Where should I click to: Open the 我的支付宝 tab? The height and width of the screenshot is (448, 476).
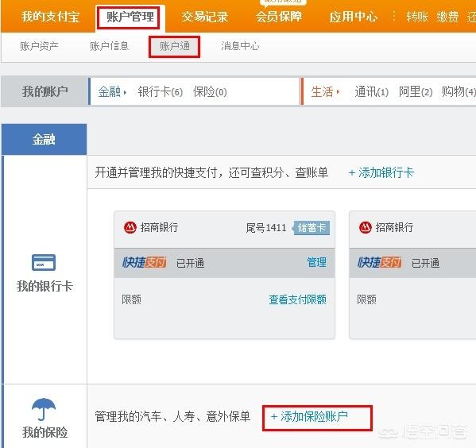click(50, 17)
